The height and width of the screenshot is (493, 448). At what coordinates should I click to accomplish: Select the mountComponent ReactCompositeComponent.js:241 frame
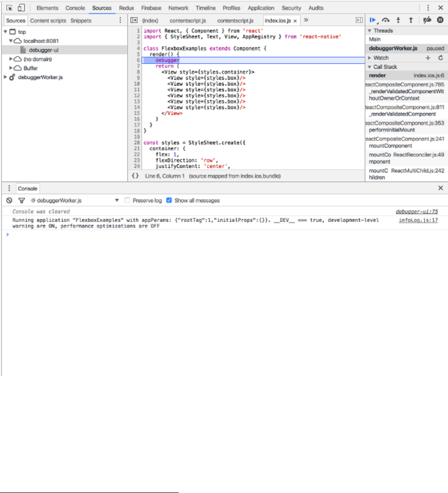click(406, 142)
